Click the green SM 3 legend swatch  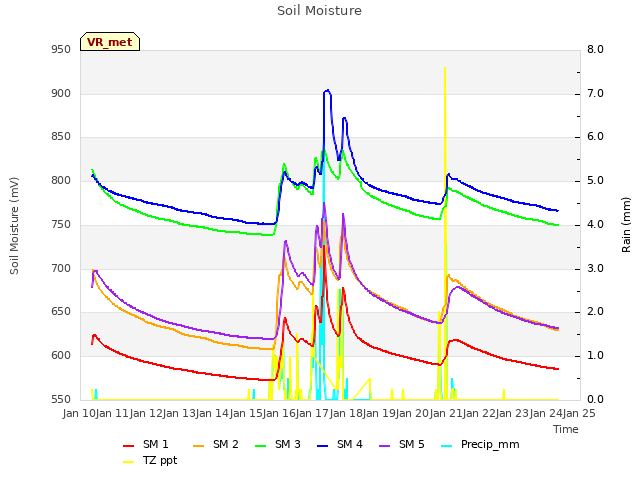coord(260,446)
